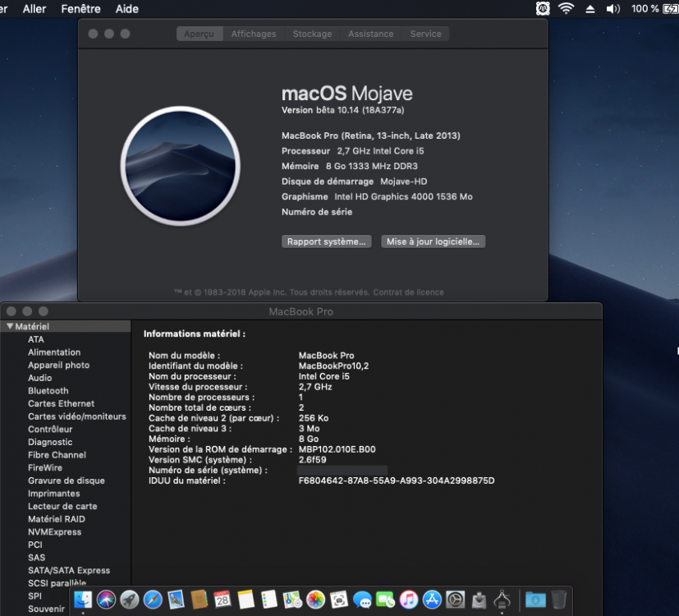Click the IDUU du matériel value

pyautogui.click(x=397, y=480)
